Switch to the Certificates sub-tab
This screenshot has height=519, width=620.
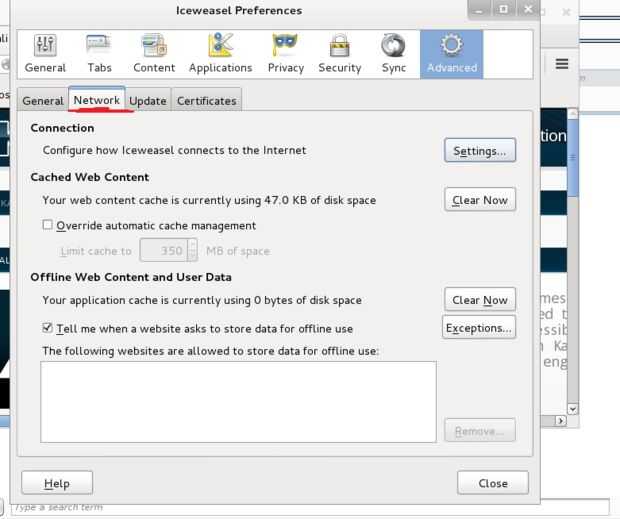pyautogui.click(x=206, y=101)
